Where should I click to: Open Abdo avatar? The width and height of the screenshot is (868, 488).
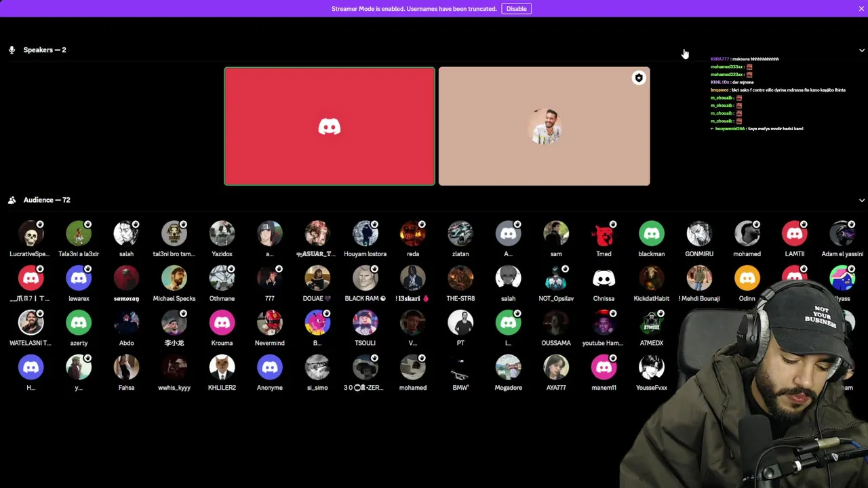(126, 323)
